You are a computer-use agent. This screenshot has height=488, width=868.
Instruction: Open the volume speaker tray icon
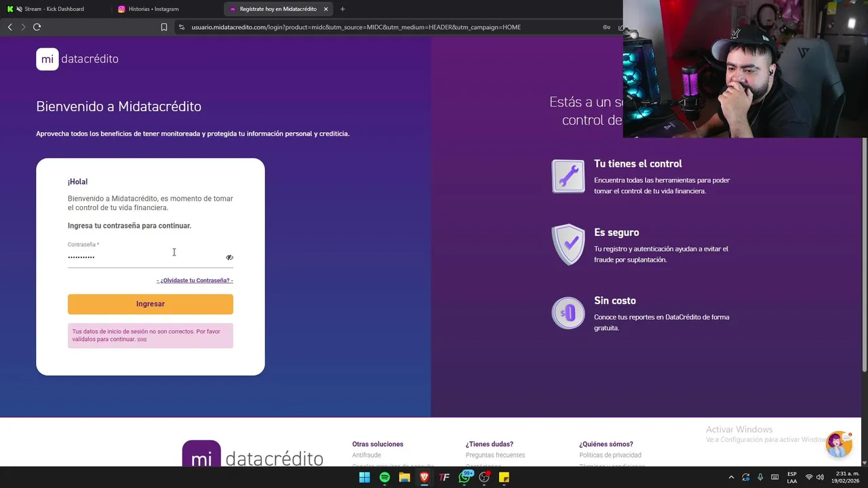(x=821, y=477)
